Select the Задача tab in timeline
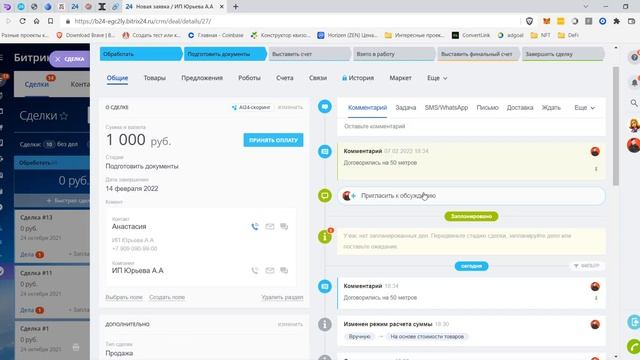Viewport: 640px width, 360px height. tap(406, 108)
